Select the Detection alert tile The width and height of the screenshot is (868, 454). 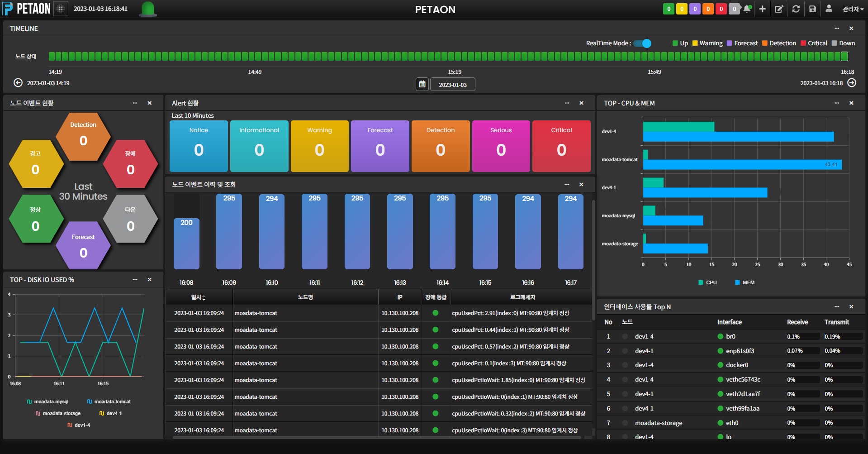coord(441,146)
